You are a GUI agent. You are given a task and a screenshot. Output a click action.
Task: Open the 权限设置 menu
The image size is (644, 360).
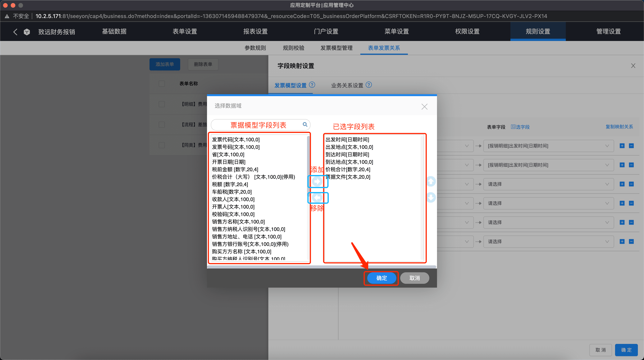pos(467,31)
